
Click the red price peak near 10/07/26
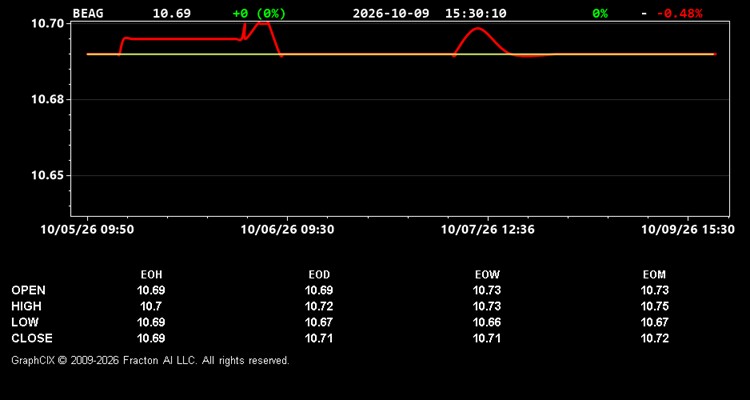477,29
